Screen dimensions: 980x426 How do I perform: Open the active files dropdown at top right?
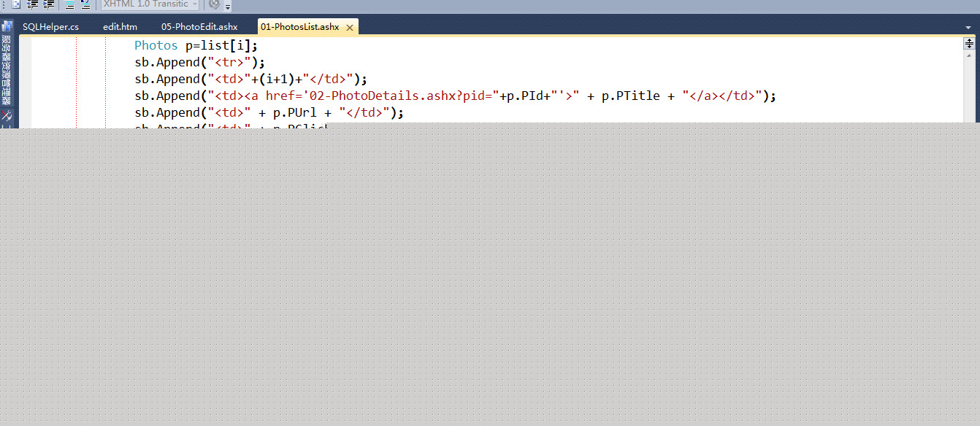click(x=968, y=26)
